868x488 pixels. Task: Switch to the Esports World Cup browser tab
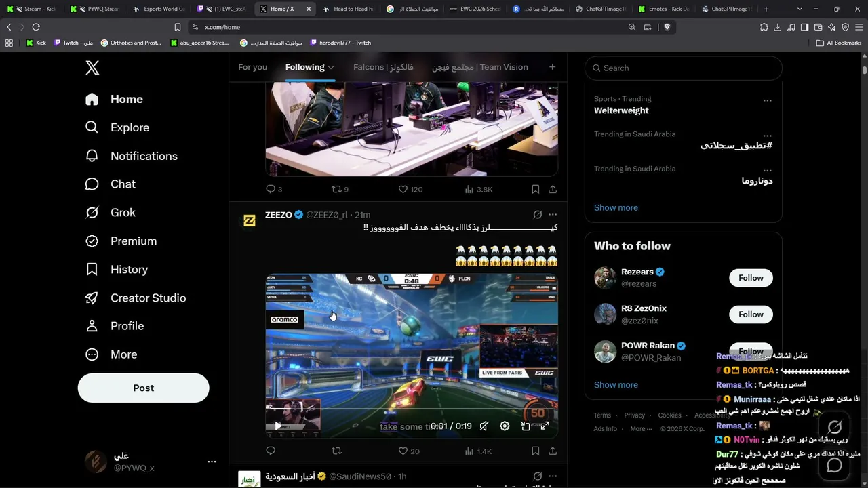click(160, 9)
